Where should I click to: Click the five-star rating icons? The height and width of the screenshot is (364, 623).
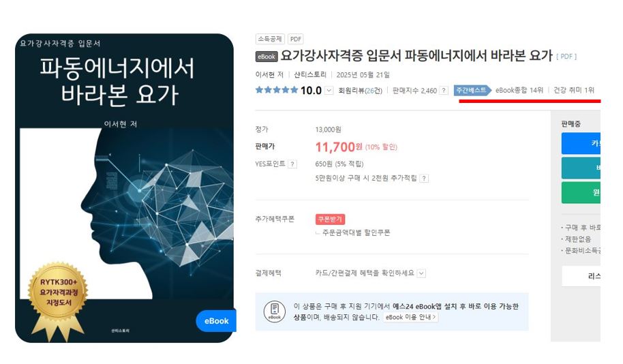coord(276,90)
